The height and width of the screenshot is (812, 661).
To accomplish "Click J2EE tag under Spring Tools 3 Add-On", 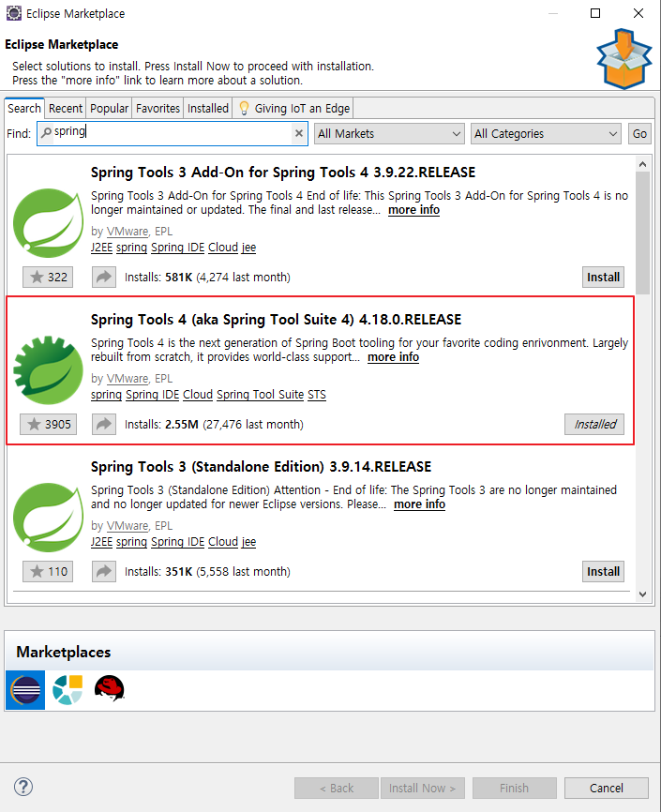I will click(101, 248).
